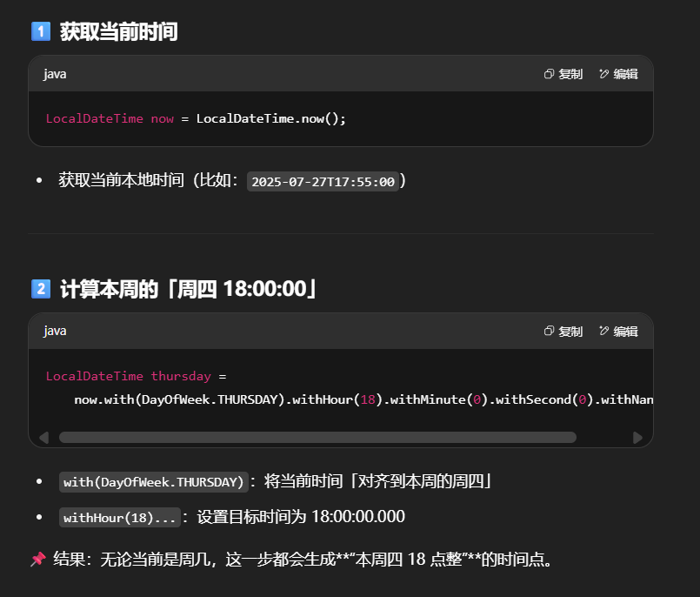The width and height of the screenshot is (700, 597).
Task: Click the withHour(18)... inline code chip
Action: (x=120, y=518)
